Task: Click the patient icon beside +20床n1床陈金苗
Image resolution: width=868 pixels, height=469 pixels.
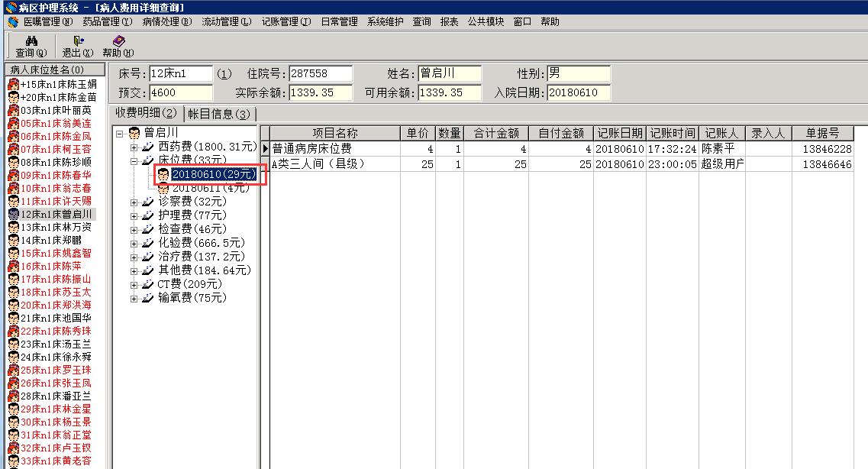Action: 13,98
